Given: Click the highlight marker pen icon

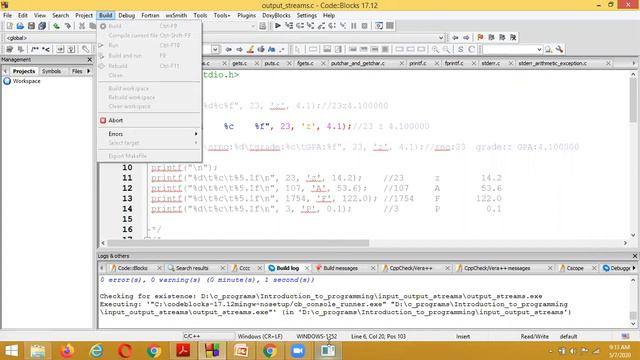Looking at the screenshot, I should [250, 49].
